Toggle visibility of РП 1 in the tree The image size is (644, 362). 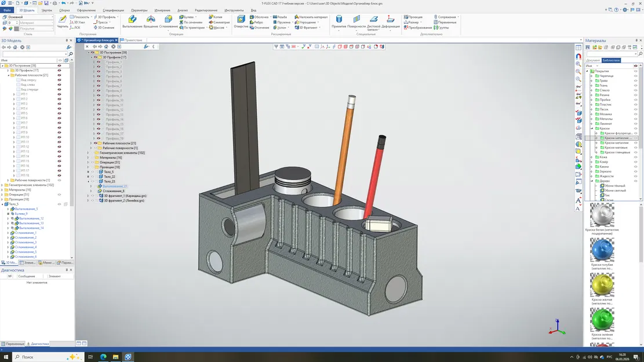tap(59, 94)
